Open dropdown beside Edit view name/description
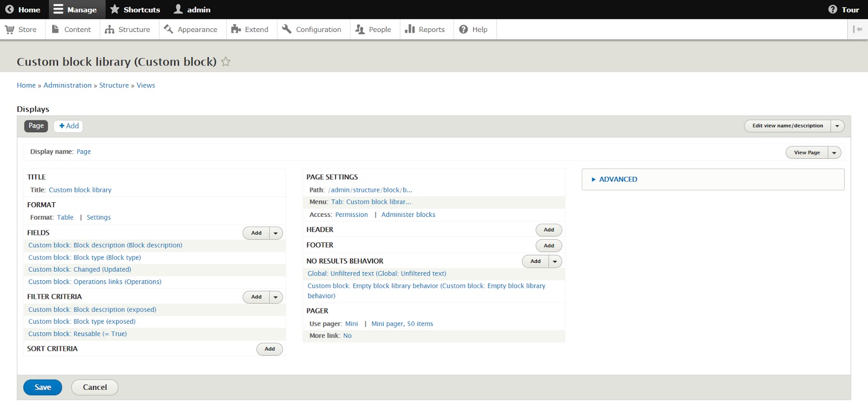Image resolution: width=868 pixels, height=405 pixels. click(837, 126)
